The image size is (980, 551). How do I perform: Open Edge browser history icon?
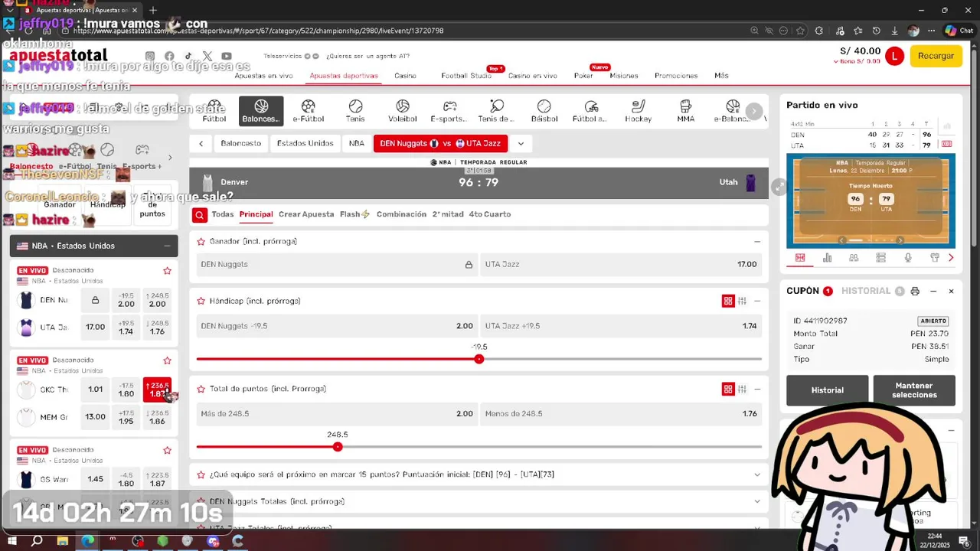pyautogui.click(x=876, y=31)
